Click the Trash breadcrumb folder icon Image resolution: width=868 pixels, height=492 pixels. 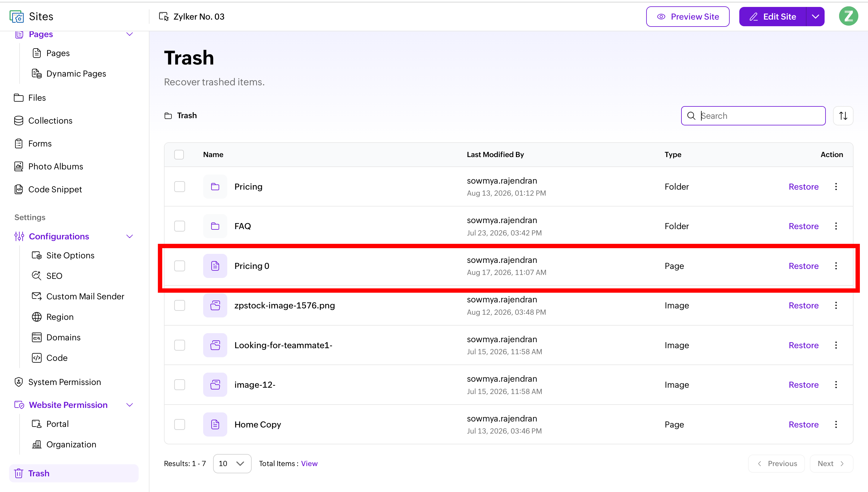coord(168,116)
